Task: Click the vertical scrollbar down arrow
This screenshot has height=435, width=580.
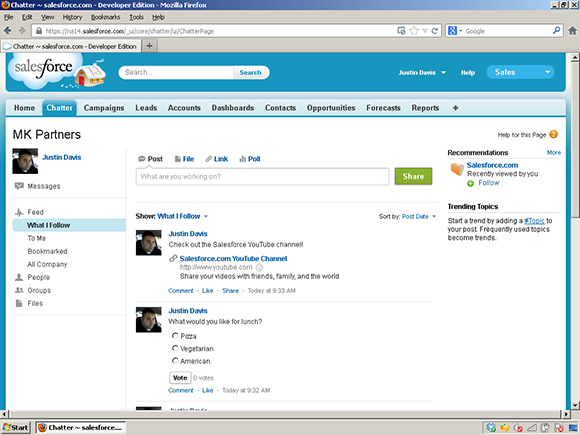Action: tap(575, 405)
